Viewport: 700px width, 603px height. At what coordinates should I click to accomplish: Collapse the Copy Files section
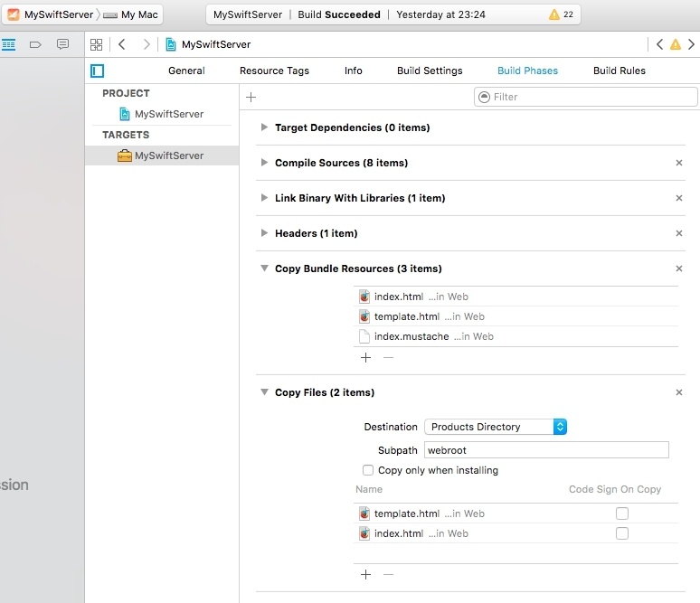click(x=264, y=391)
